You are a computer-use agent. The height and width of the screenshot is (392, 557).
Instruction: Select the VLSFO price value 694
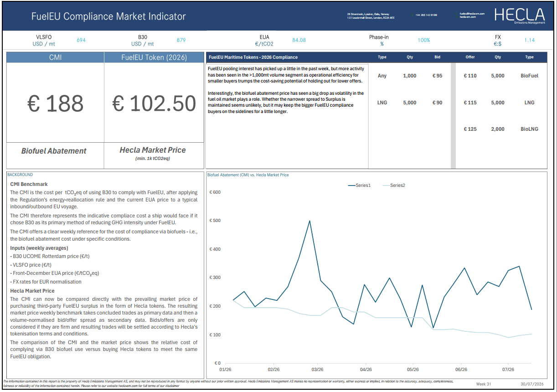coord(81,40)
